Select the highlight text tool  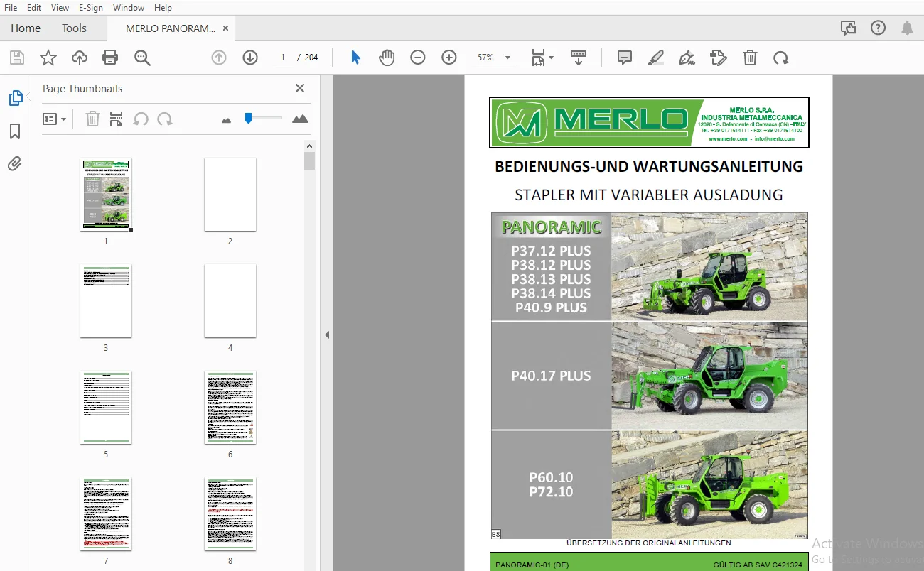(x=656, y=58)
